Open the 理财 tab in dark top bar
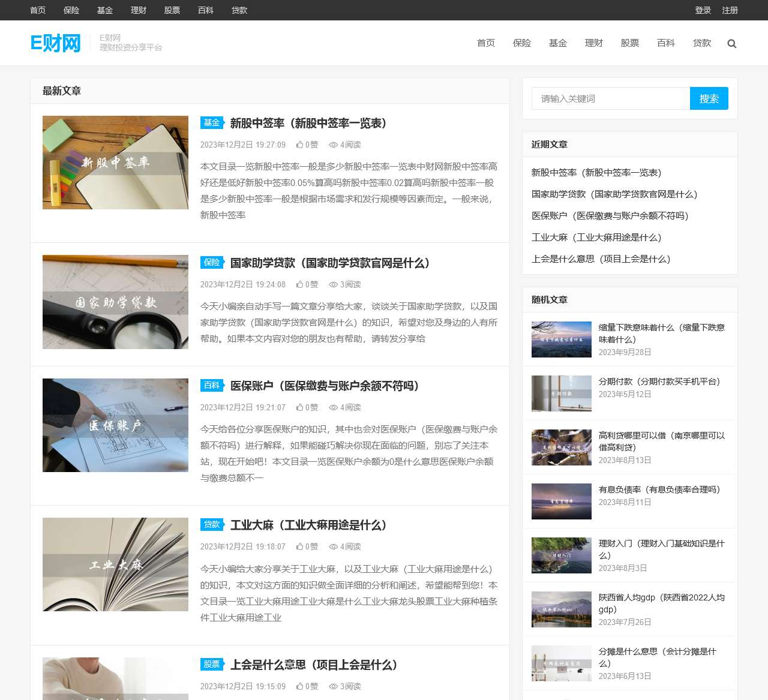The height and width of the screenshot is (700, 768). point(139,10)
